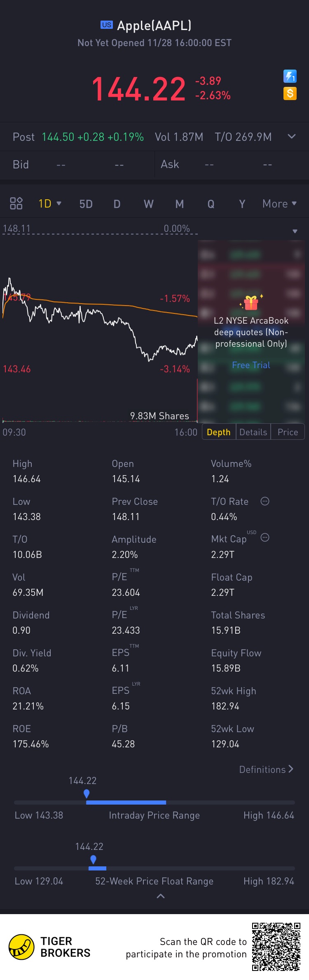The width and height of the screenshot is (309, 980).
Task: Tap the Free Trial link
Action: [x=251, y=365]
